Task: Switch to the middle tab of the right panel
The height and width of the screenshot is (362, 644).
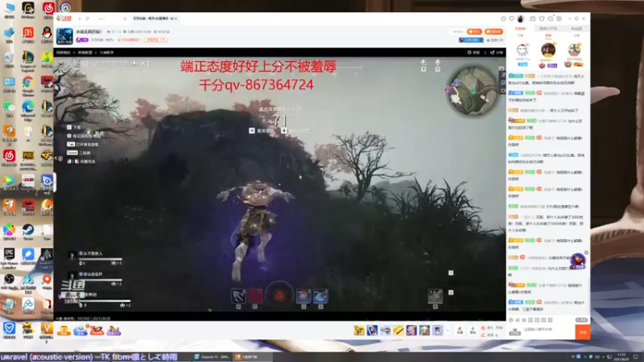Action: [x=548, y=29]
